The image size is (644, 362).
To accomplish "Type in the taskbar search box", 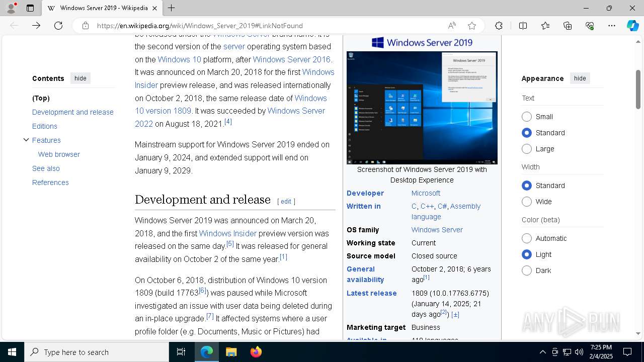I will coord(97,352).
